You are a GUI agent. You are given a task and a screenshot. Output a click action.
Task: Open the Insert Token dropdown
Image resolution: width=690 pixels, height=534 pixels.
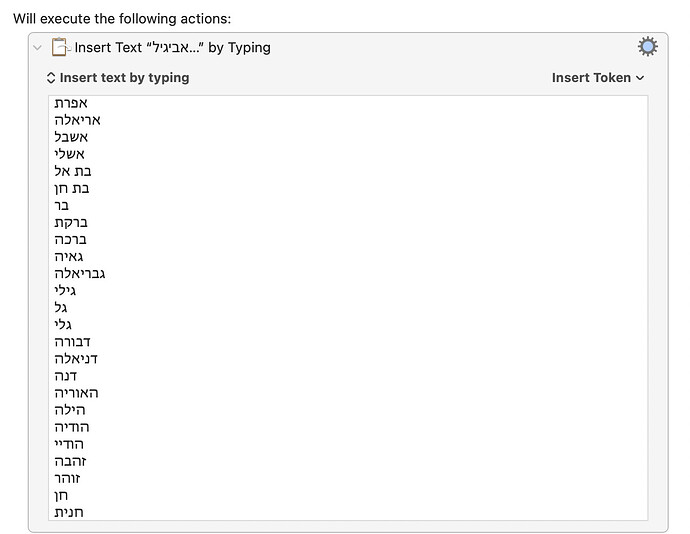point(598,78)
